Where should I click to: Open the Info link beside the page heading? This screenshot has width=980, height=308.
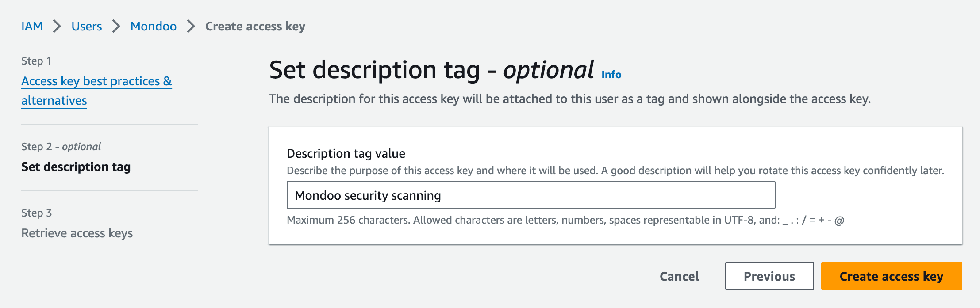click(611, 74)
